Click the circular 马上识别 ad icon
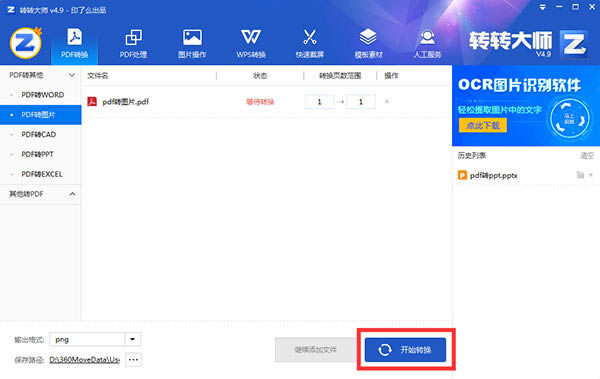 tap(569, 119)
